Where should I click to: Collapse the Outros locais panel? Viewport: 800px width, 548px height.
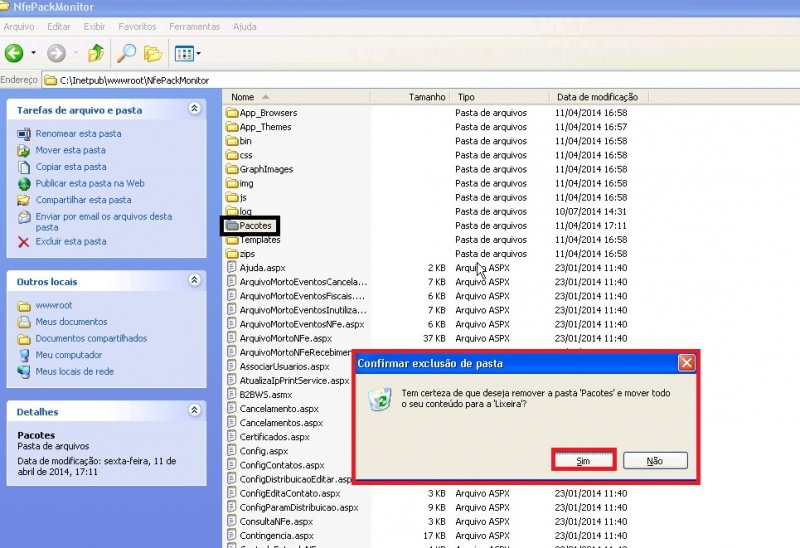coord(195,281)
